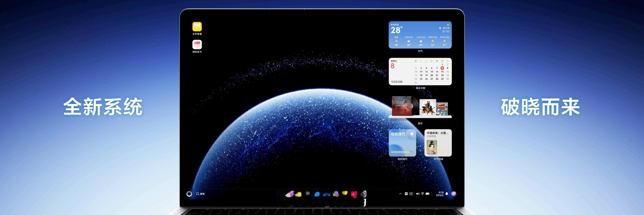Click the 玩机技巧 label under widget
The height and width of the screenshot is (215, 644).
click(x=402, y=159)
